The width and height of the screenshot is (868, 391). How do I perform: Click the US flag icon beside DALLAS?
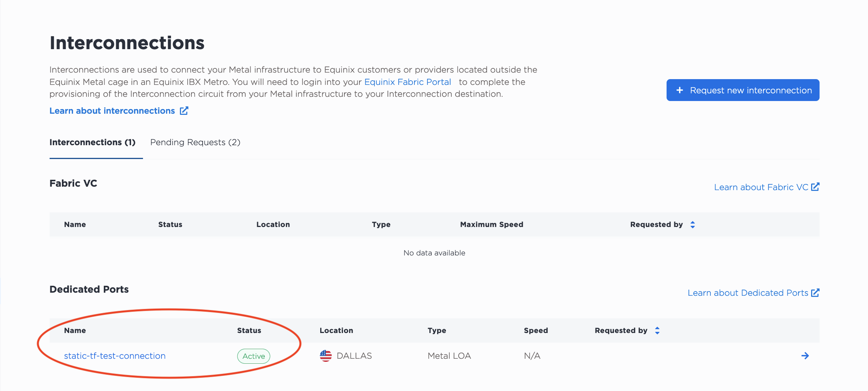[326, 356]
